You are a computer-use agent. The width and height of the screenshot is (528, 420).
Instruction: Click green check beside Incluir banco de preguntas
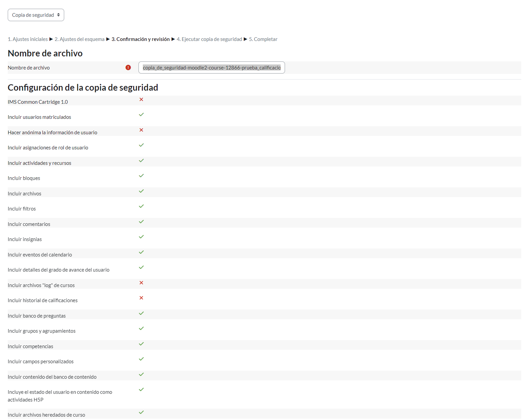(141, 313)
